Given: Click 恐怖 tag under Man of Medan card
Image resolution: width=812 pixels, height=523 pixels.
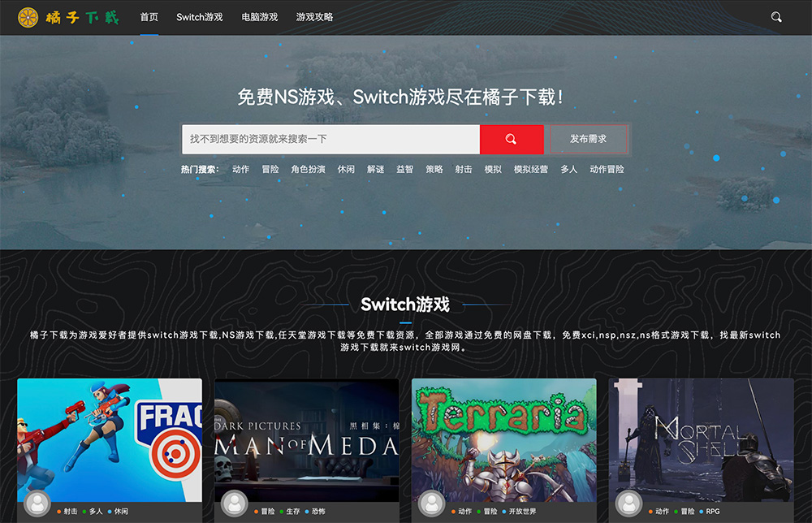Looking at the screenshot, I should point(318,511).
